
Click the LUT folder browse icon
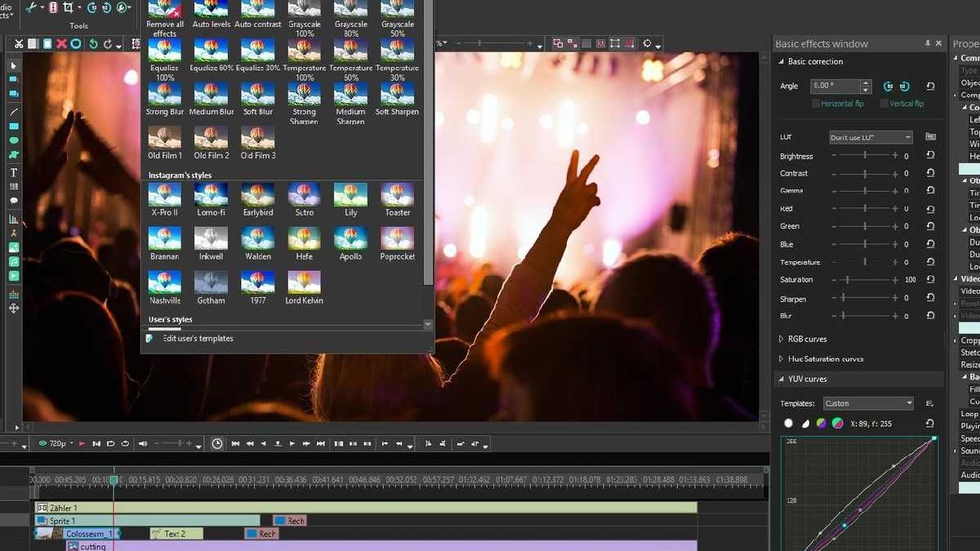[930, 137]
